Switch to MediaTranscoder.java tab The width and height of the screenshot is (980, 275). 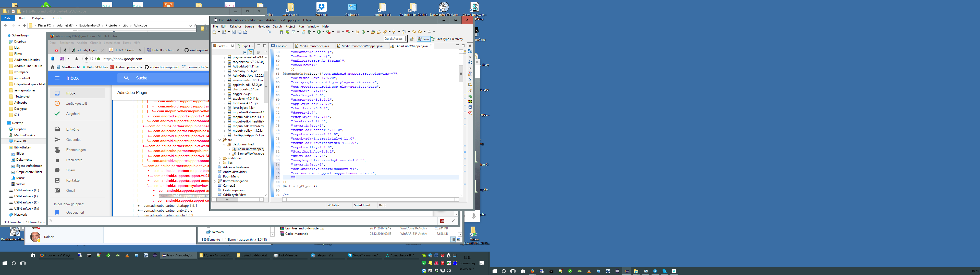click(314, 46)
